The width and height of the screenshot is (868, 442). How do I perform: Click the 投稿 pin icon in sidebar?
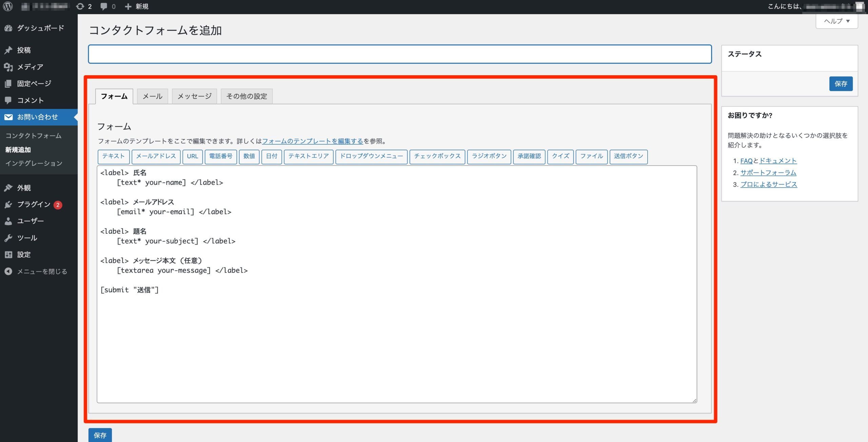click(x=8, y=50)
